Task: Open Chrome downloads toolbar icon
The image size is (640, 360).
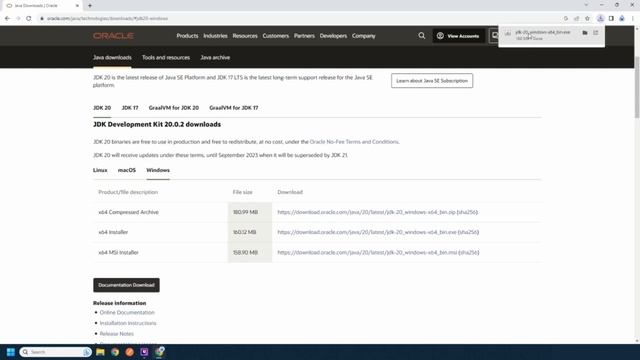Action: [x=600, y=18]
